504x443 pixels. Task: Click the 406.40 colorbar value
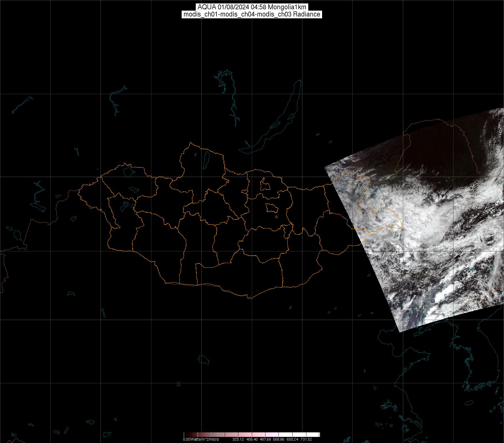[x=251, y=440]
